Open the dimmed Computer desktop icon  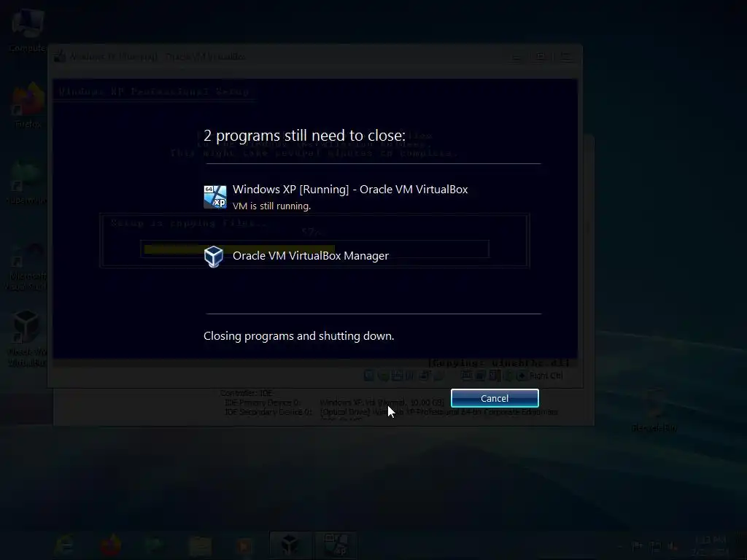click(x=28, y=30)
